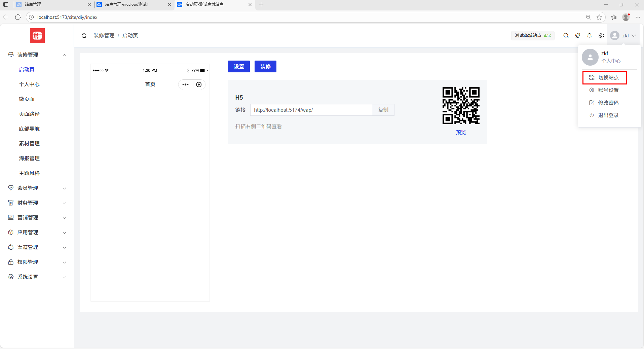Click the blue 装修 button
The height and width of the screenshot is (349, 644).
pyautogui.click(x=265, y=67)
